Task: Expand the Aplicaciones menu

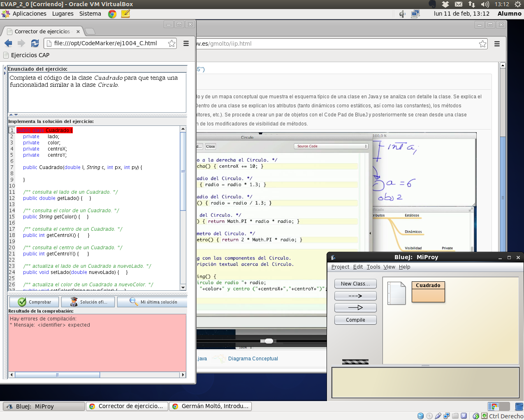Action: click(29, 14)
